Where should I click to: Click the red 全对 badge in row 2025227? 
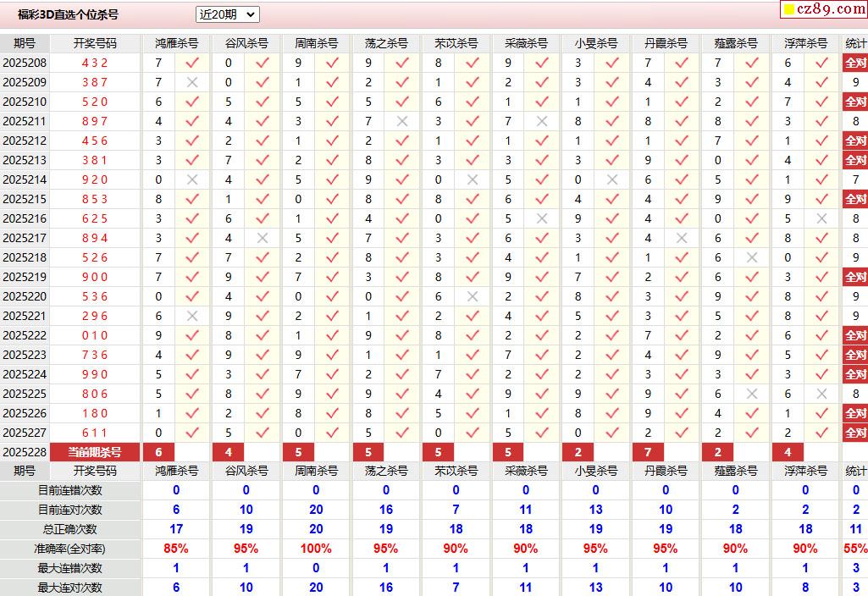tap(855, 433)
